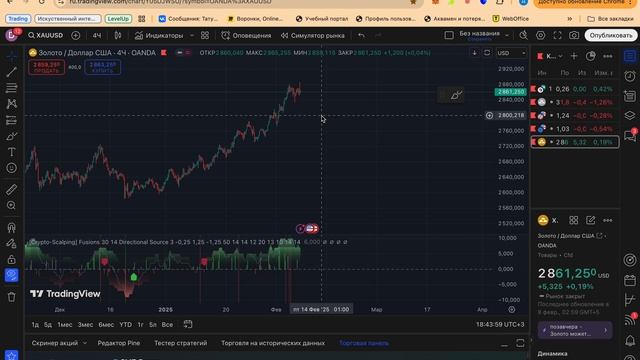Open the USD currency dropdown
The image size is (640, 360).
click(x=511, y=53)
